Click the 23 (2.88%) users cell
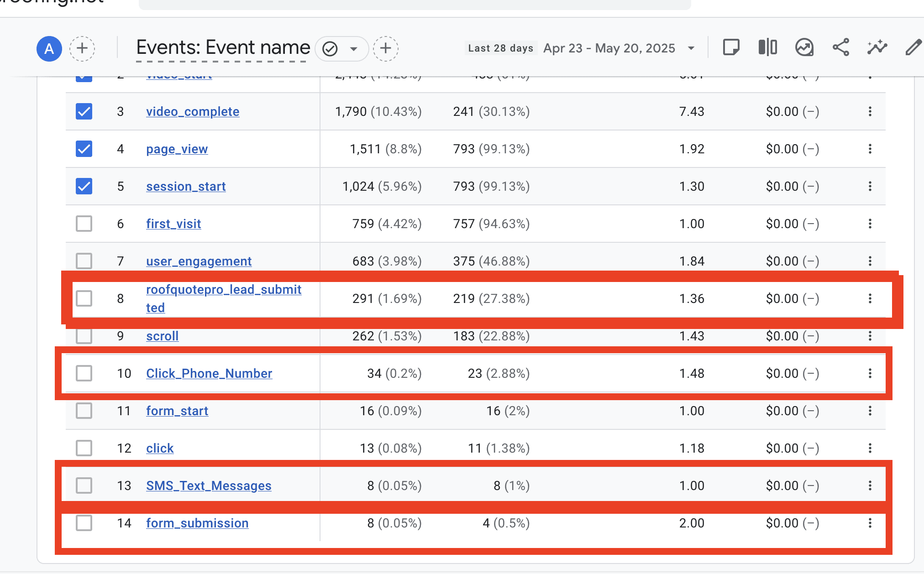924x574 pixels. point(499,374)
